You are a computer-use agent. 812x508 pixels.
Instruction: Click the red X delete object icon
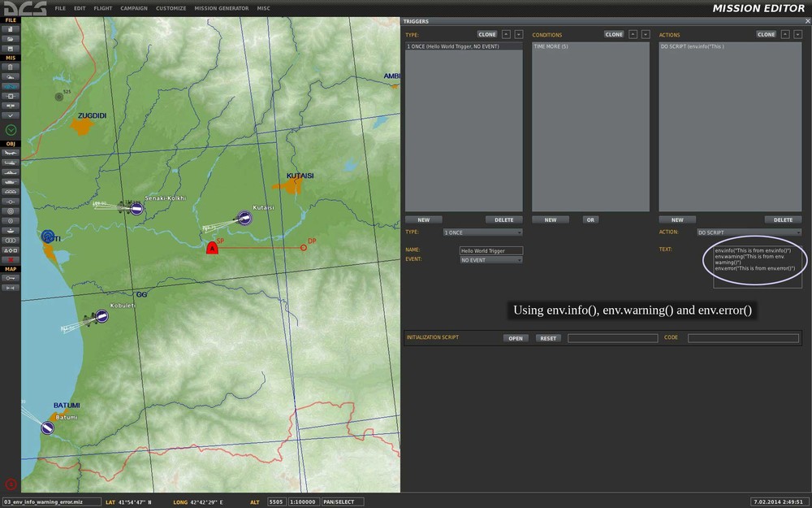point(11,258)
